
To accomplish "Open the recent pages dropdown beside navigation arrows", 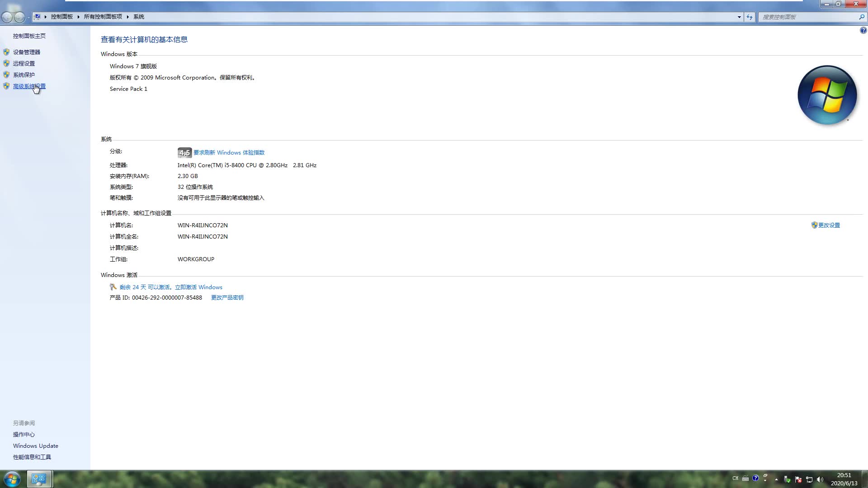I will click(x=28, y=17).
